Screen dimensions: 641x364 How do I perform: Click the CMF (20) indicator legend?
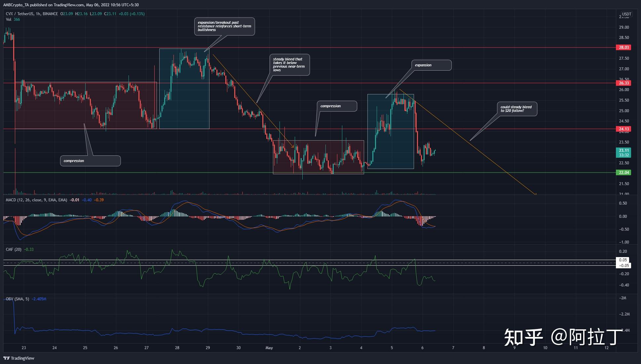point(14,249)
